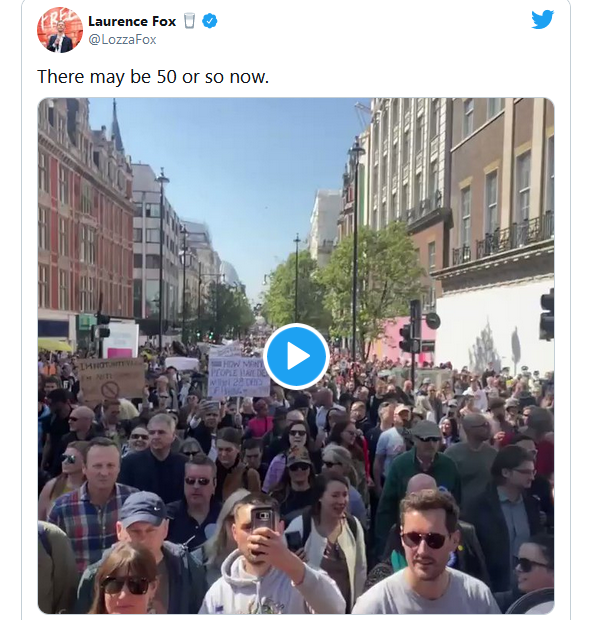Open Laurence Fox's profile avatar
592x620 pixels.
(60, 30)
